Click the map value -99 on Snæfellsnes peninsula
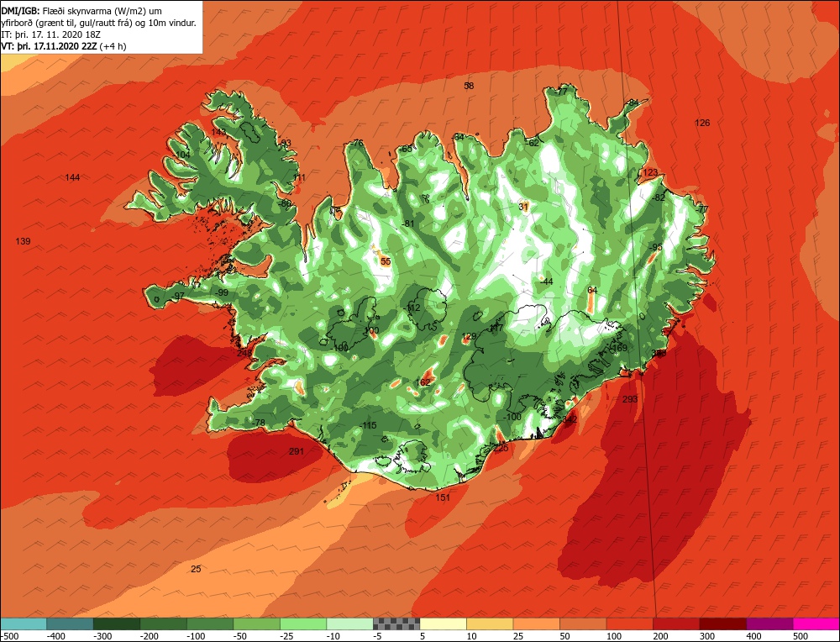This screenshot has width=840, height=642. pos(221,292)
